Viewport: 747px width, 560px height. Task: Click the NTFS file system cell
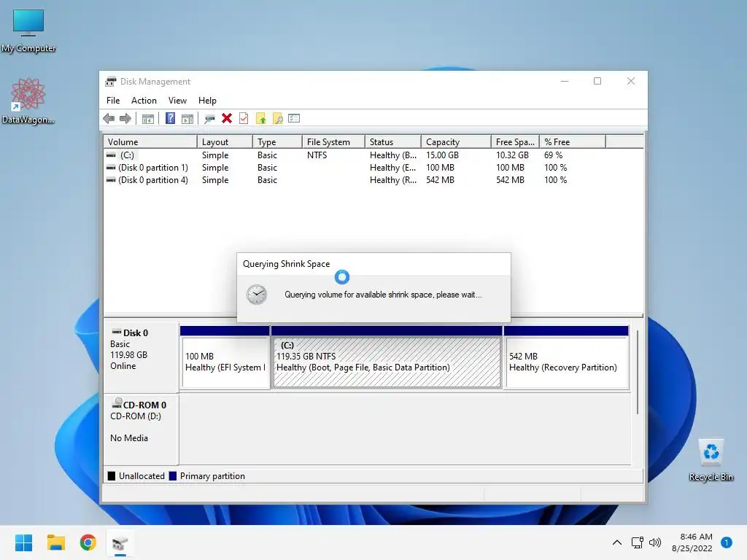(x=317, y=155)
